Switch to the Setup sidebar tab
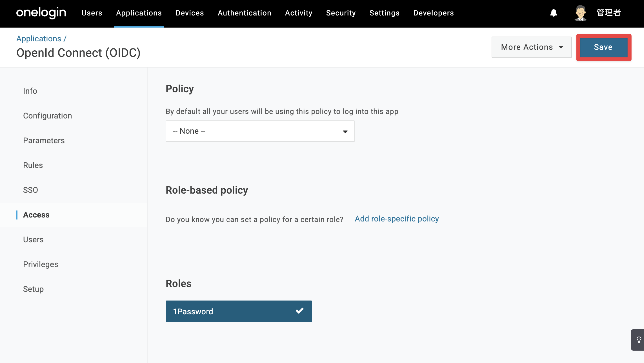 click(33, 289)
